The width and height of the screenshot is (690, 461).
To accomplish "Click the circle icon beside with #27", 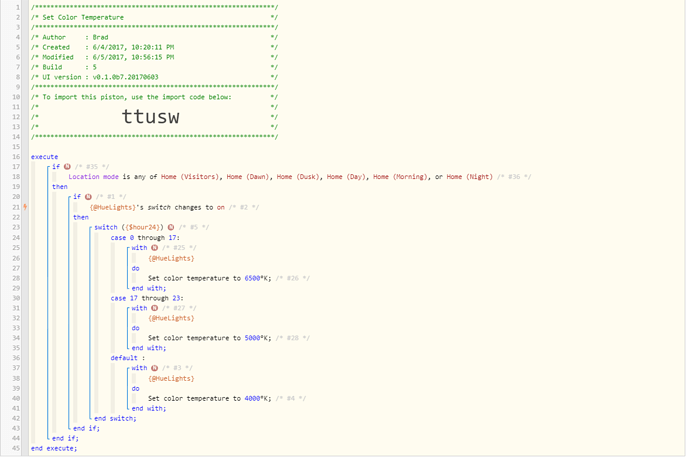I will click(x=154, y=308).
